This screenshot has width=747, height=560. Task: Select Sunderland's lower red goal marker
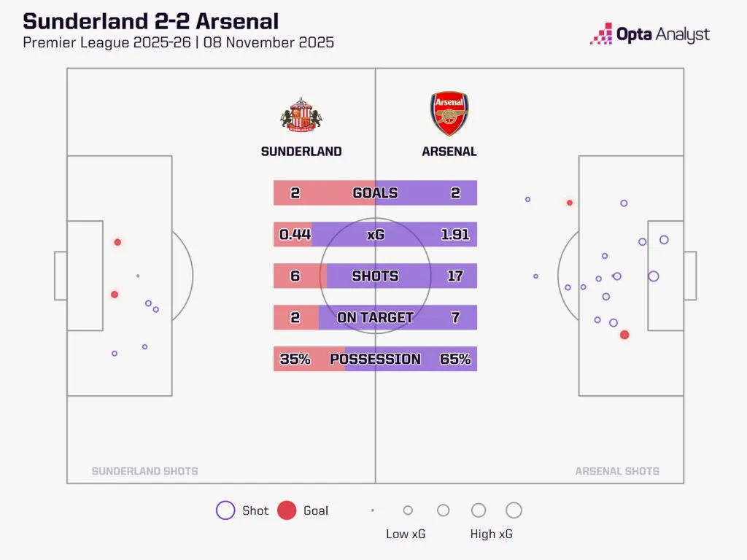tap(115, 295)
